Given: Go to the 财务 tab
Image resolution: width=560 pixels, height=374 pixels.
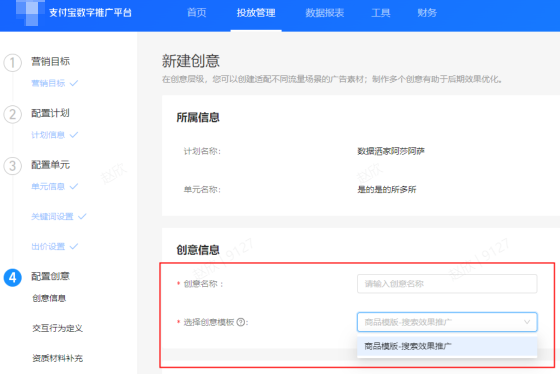Looking at the screenshot, I should click(427, 13).
